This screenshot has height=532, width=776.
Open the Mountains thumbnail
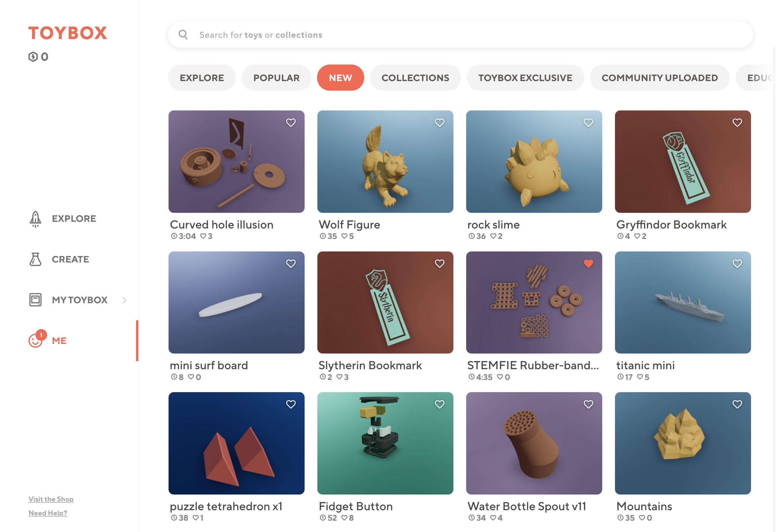pos(683,444)
